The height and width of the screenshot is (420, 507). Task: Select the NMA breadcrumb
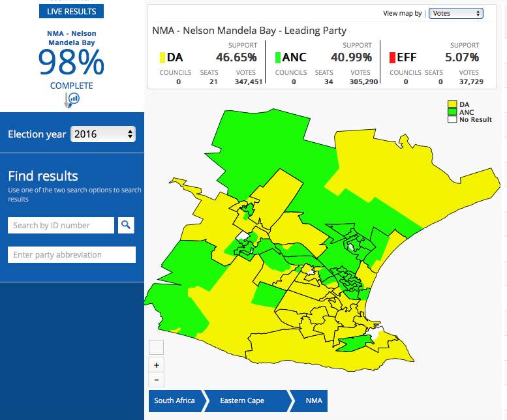[x=314, y=400]
